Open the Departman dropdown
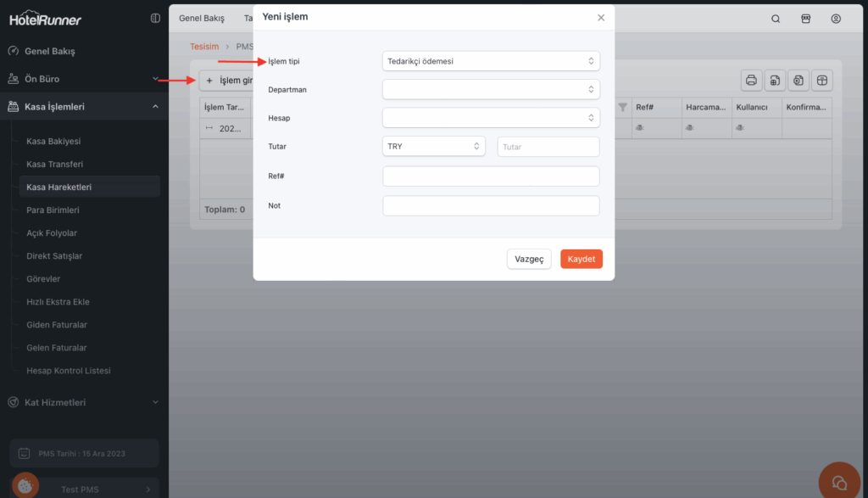Image resolution: width=868 pixels, height=498 pixels. click(491, 89)
